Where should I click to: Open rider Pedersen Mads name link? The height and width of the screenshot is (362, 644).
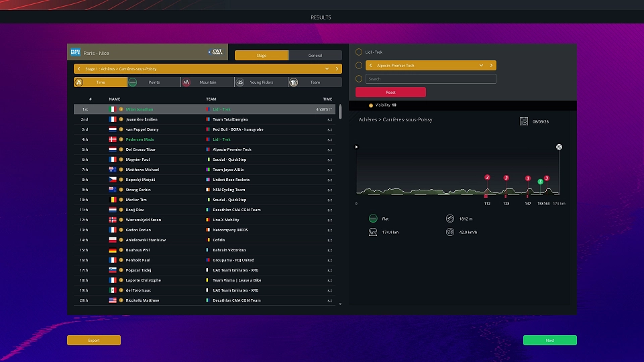[x=140, y=139]
